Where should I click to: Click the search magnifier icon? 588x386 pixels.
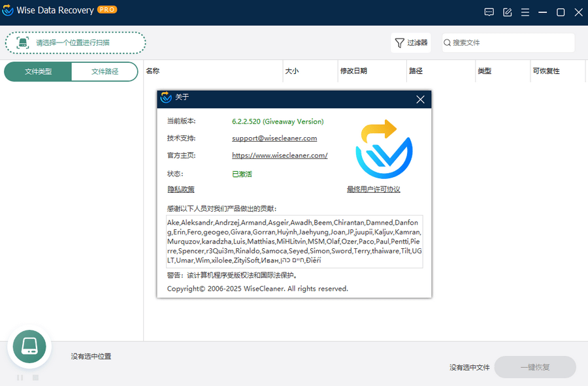point(447,42)
